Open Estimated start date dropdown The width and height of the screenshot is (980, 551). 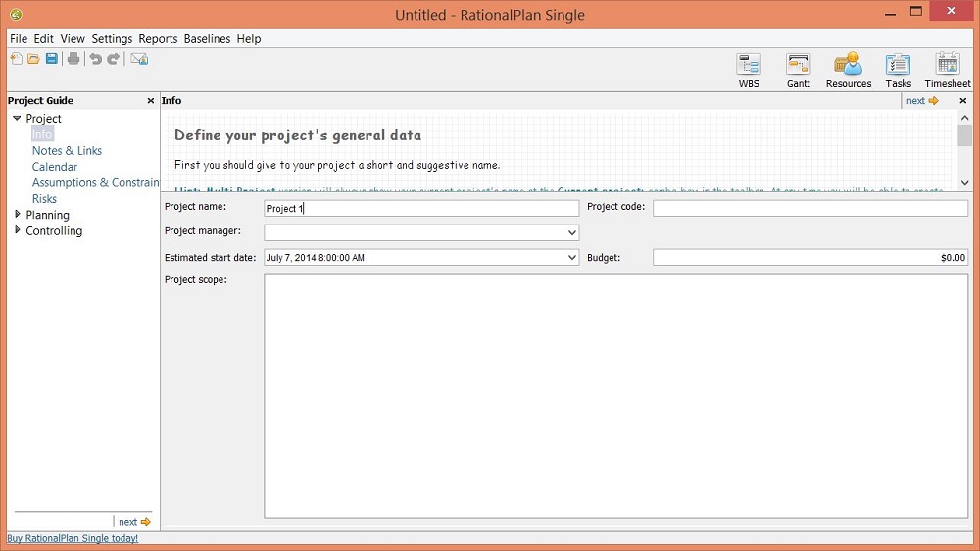pos(572,257)
